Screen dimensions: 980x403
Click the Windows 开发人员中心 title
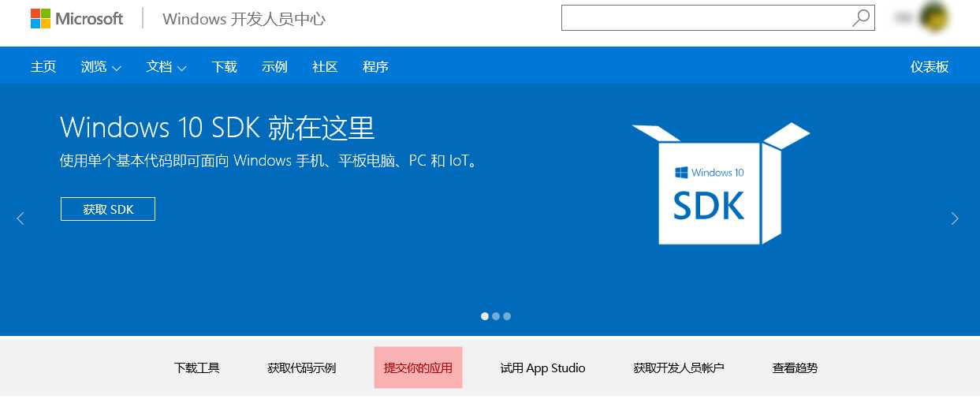pos(244,19)
